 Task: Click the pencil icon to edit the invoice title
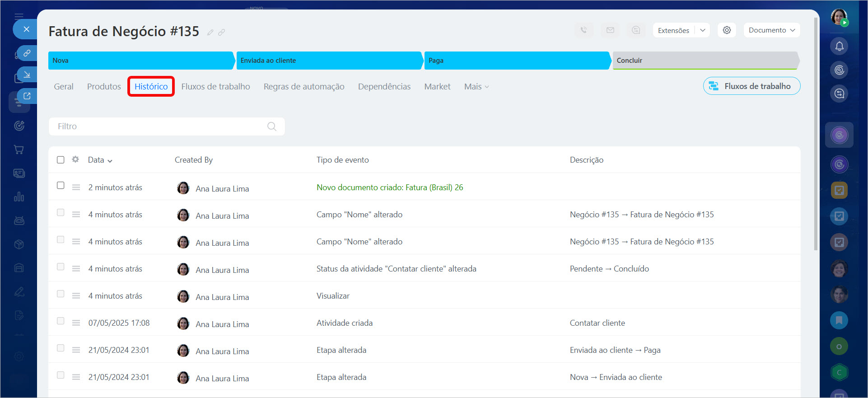click(210, 33)
